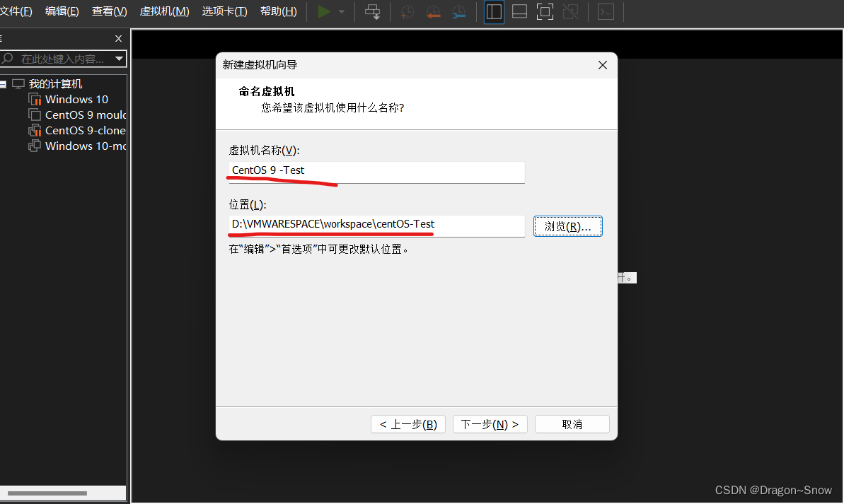Close the 新建虚拟机向导 dialog

pyautogui.click(x=603, y=65)
